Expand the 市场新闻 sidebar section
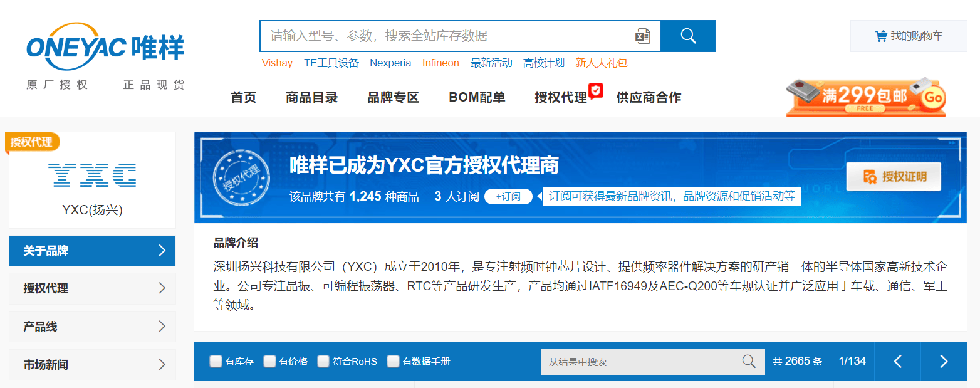Image resolution: width=980 pixels, height=388 pixels. click(x=92, y=364)
